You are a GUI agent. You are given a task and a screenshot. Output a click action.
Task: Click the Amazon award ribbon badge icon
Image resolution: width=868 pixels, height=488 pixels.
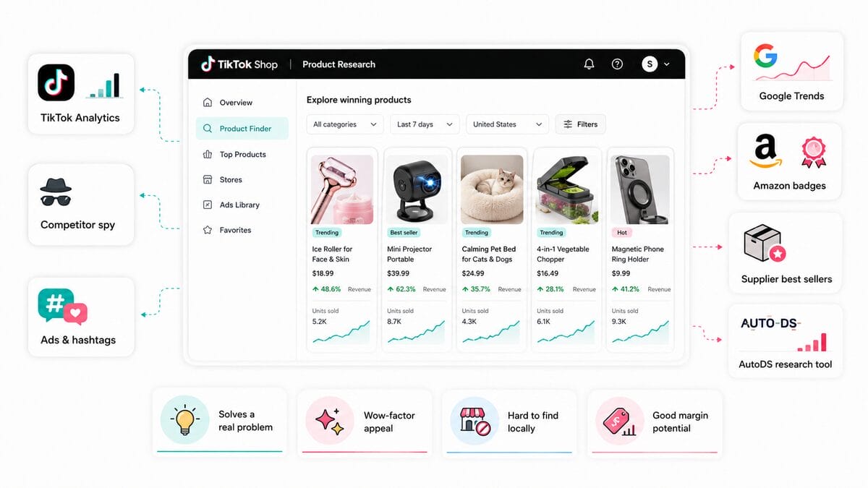(x=814, y=152)
